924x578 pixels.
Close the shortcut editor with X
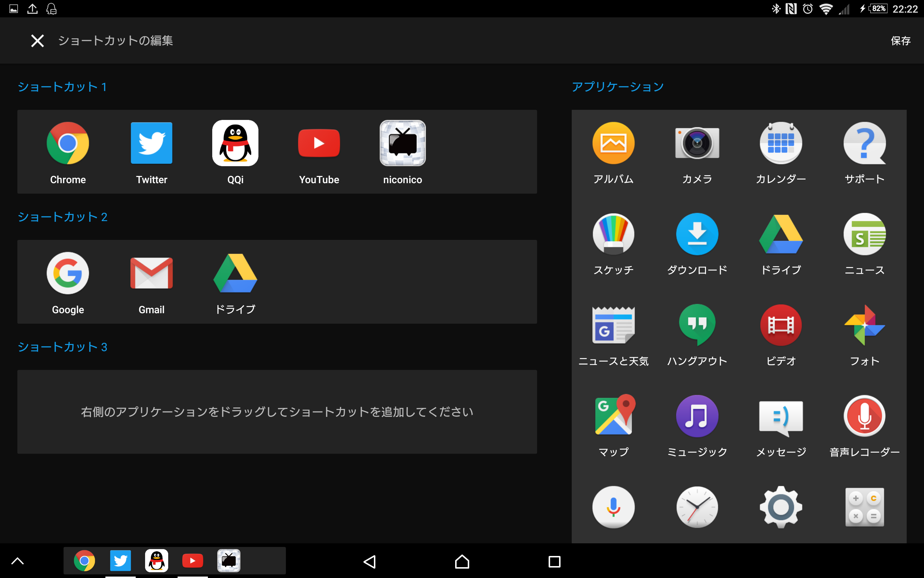click(38, 40)
